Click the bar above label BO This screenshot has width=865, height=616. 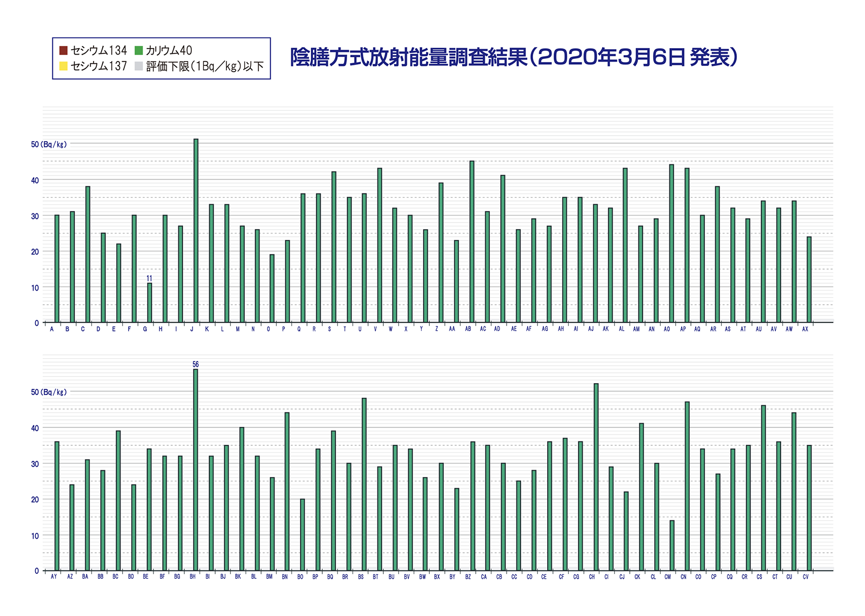click(303, 534)
